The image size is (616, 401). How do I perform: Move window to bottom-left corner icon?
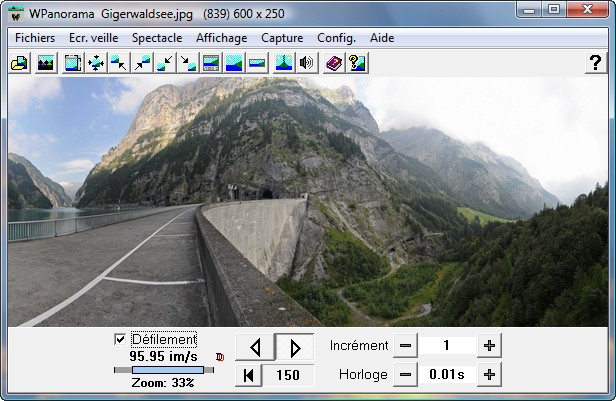165,63
